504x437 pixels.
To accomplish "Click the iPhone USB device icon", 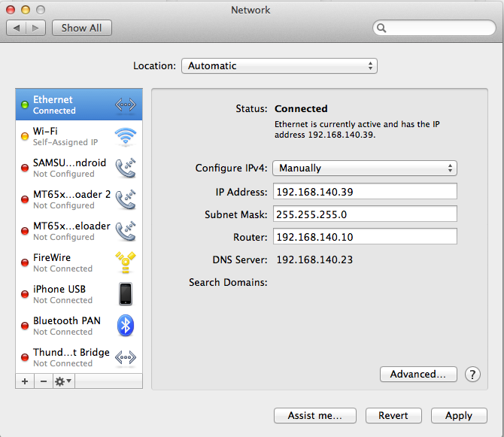I will 125,294.
